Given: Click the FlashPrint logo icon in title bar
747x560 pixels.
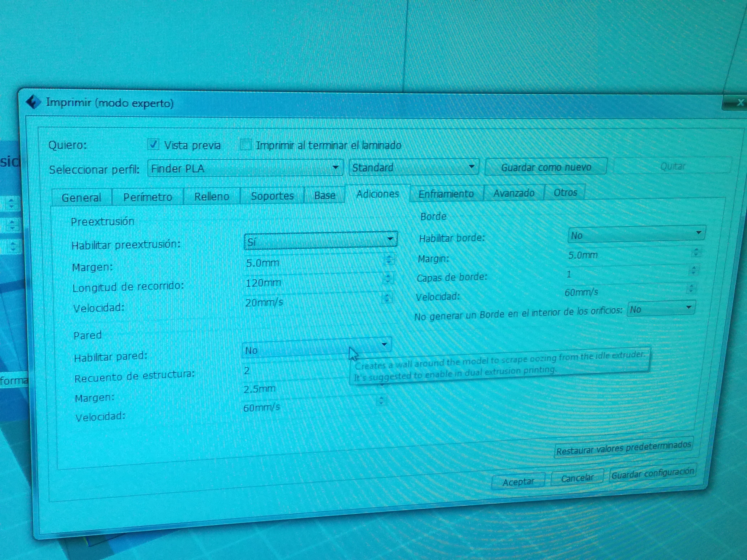Looking at the screenshot, I should click(33, 102).
